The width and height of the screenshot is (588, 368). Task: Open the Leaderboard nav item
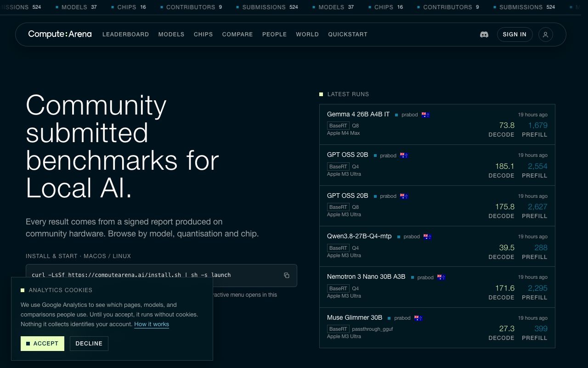(125, 34)
